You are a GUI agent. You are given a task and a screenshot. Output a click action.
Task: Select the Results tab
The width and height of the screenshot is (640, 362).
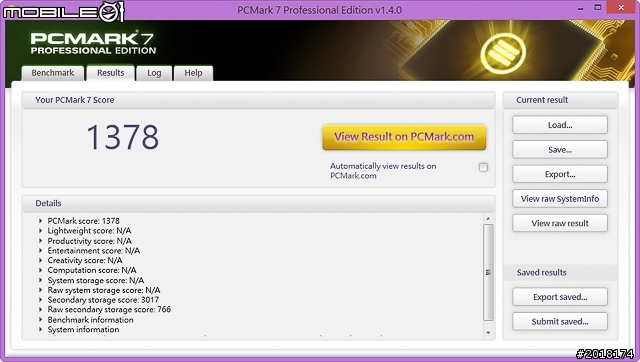point(111,73)
